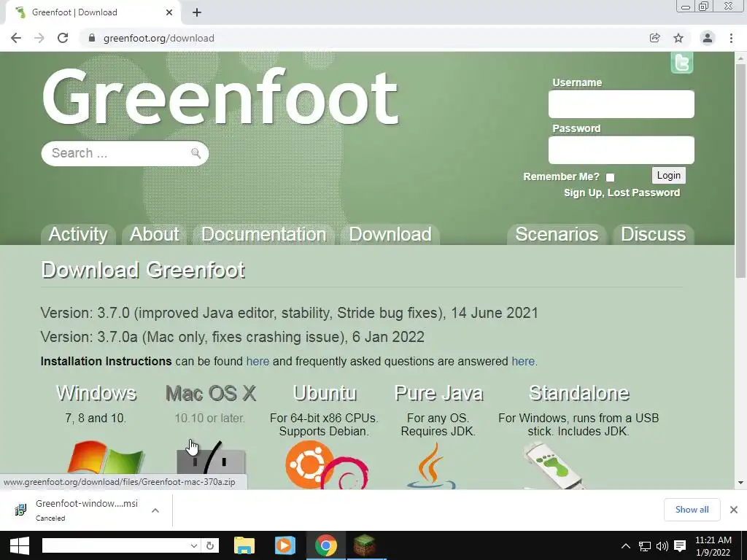Image resolution: width=747 pixels, height=560 pixels.
Task: Select the Download tab
Action: coord(390,234)
